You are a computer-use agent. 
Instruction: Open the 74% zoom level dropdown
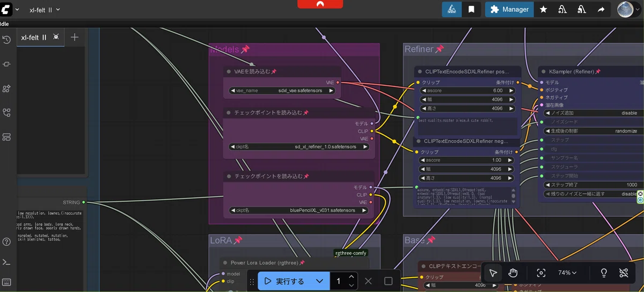tap(567, 273)
